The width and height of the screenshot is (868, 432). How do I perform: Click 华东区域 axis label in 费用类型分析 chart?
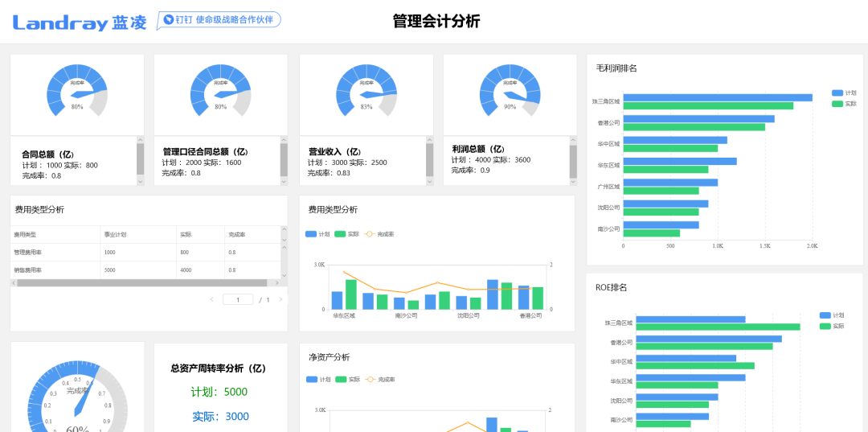[344, 315]
